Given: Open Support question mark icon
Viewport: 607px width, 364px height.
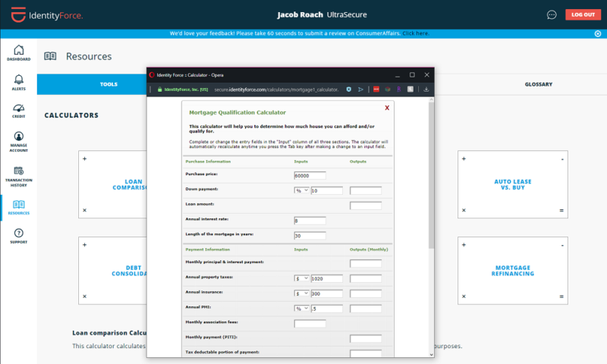Looking at the screenshot, I should tap(18, 235).
